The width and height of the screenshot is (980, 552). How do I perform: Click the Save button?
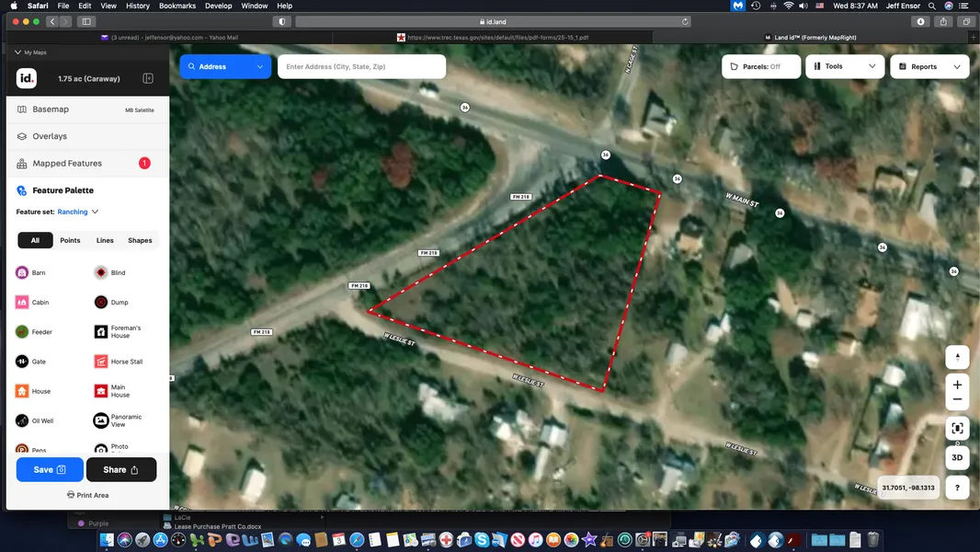[50, 470]
